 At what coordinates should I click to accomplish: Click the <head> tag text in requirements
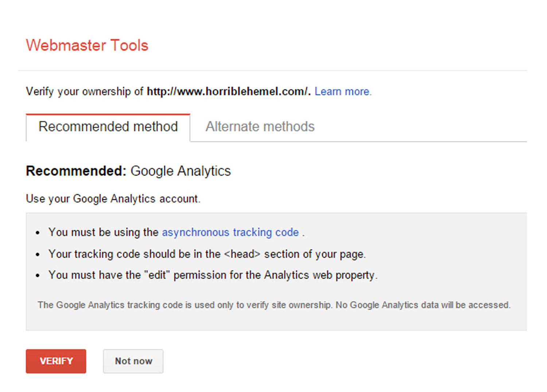coord(242,254)
